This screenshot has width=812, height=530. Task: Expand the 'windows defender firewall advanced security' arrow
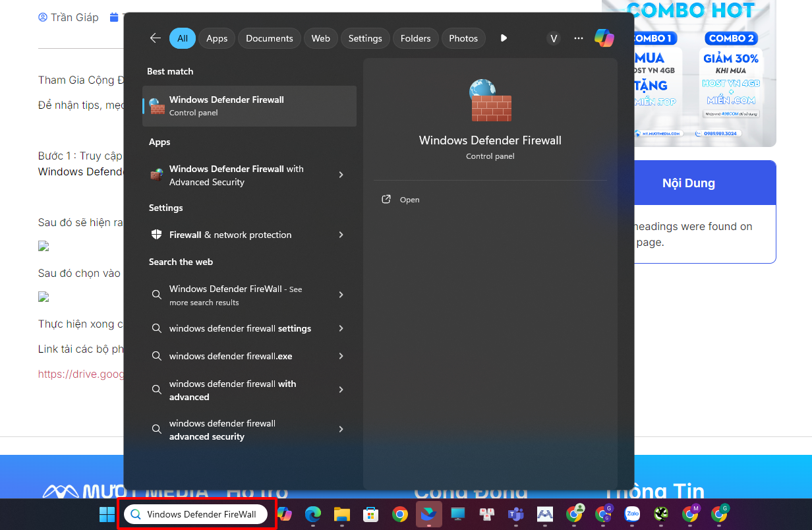341,429
